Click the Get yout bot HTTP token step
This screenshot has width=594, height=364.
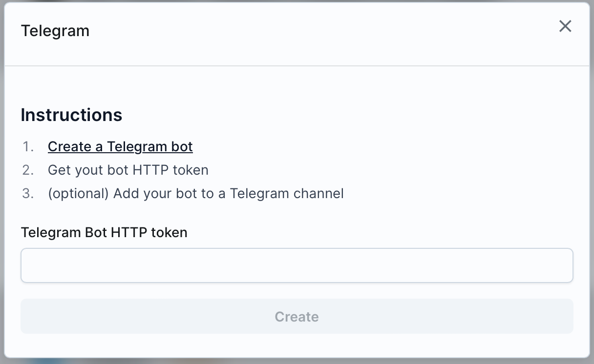[128, 170]
